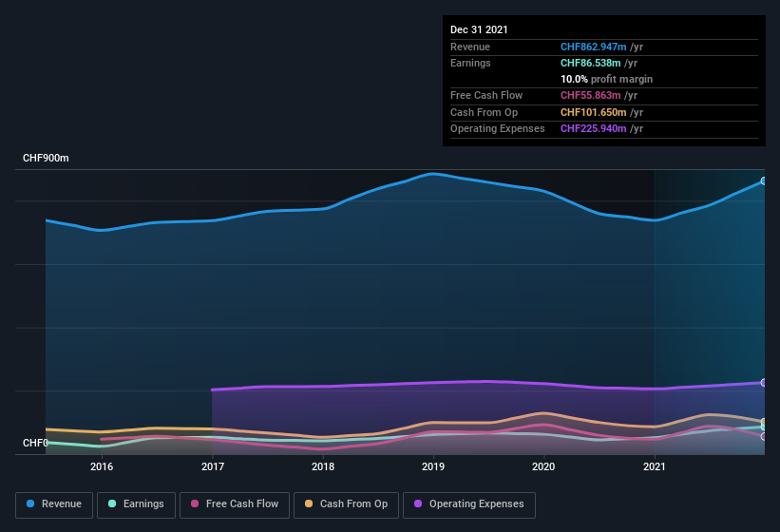Click the 2018 x-axis label
This screenshot has height=532, width=780.
click(323, 466)
